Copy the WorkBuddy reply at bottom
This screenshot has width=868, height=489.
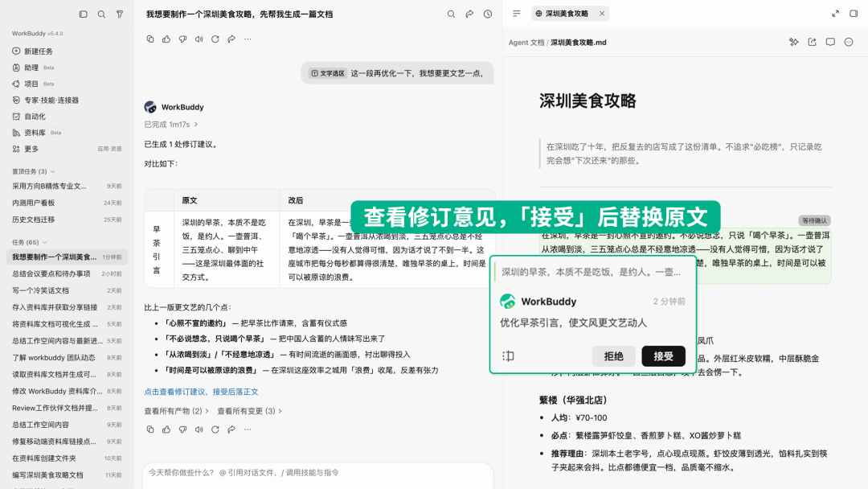[x=150, y=429]
